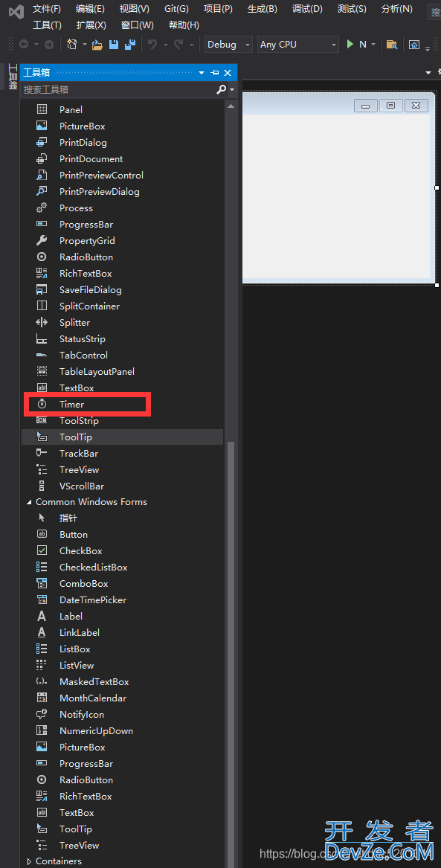Click the Undo arrow icon
Viewport: 441px width, 868px height.
[152, 45]
